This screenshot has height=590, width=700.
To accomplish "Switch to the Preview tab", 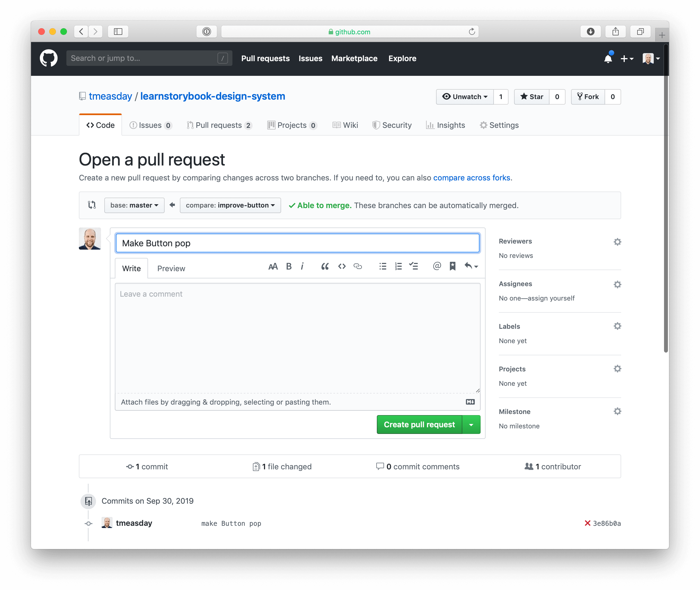I will [x=171, y=268].
